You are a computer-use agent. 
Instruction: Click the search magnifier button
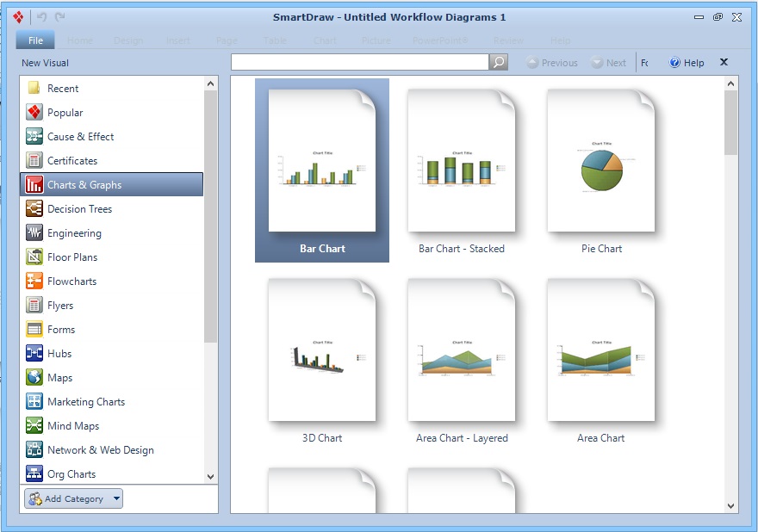pyautogui.click(x=499, y=63)
